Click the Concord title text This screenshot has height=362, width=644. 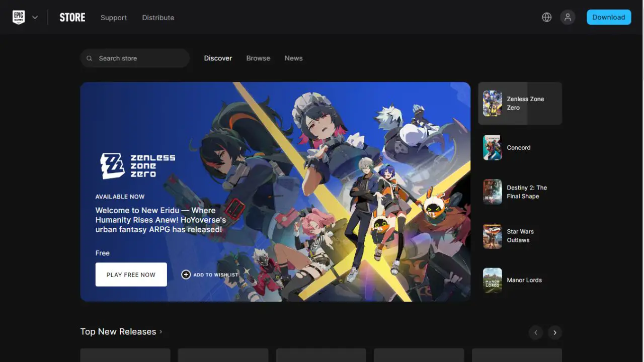(519, 148)
